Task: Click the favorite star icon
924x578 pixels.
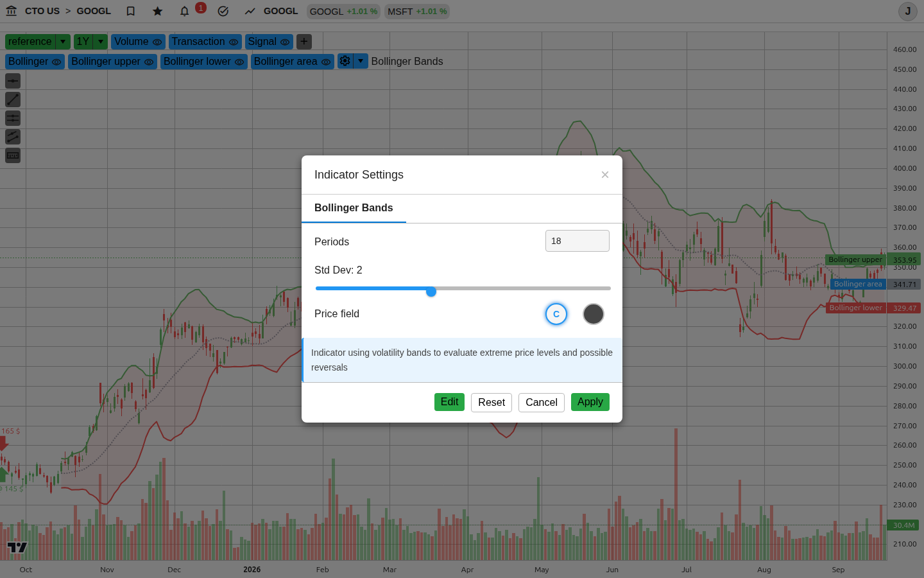Action: click(158, 11)
